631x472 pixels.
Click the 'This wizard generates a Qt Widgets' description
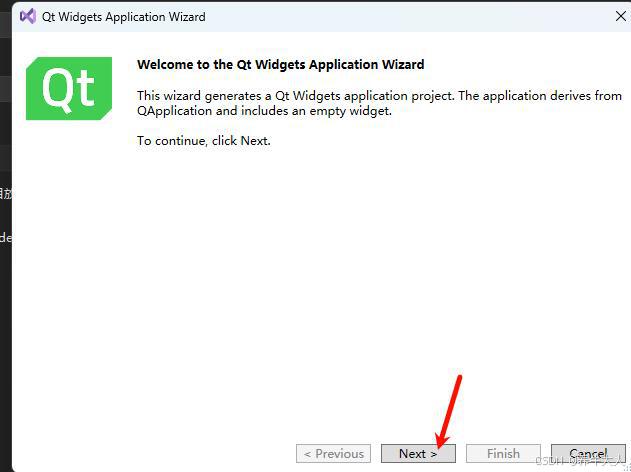click(379, 103)
